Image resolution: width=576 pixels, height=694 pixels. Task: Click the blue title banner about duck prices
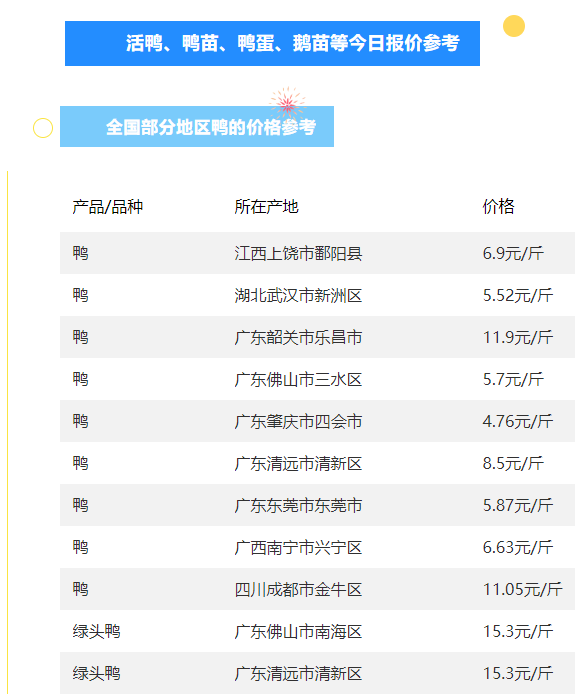[272, 43]
